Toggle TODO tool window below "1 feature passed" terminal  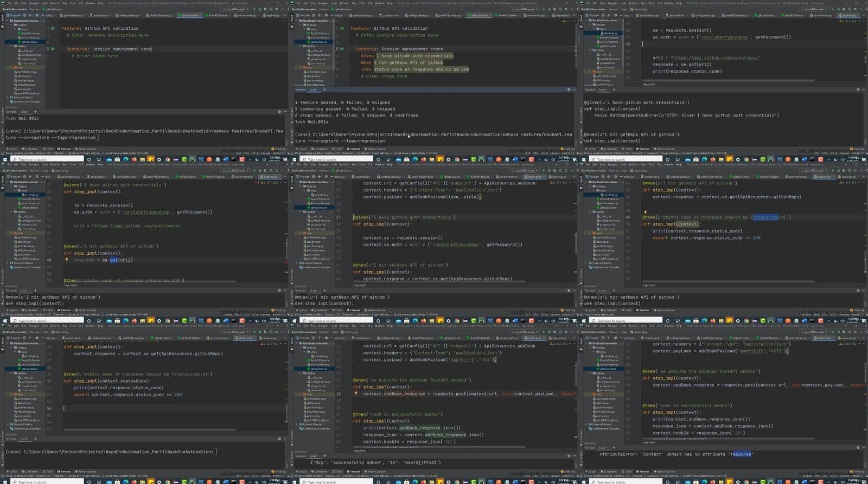338,149
